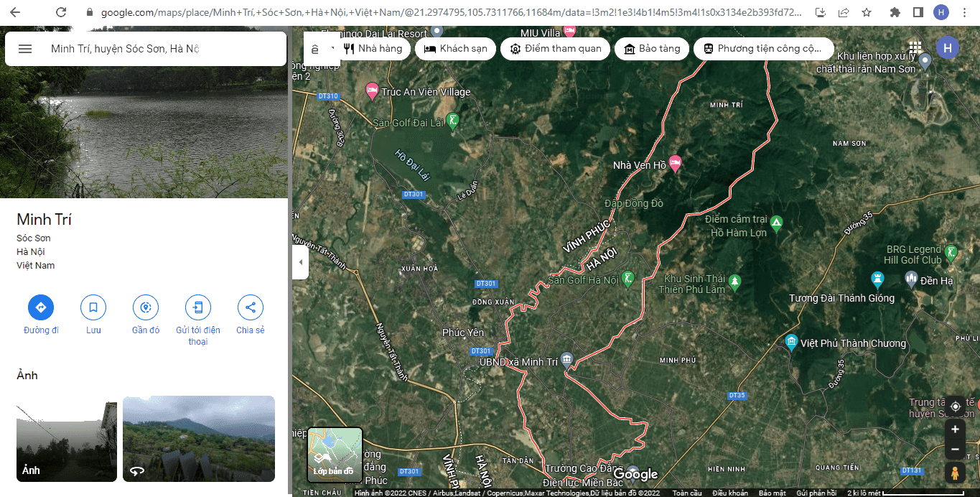
Task: Filter by Phương tiện công cộng chip
Action: (763, 49)
